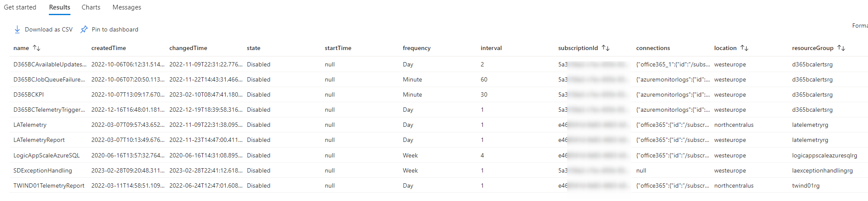Click Download as CSV
Viewport: 868px width, 201px height.
48,29
